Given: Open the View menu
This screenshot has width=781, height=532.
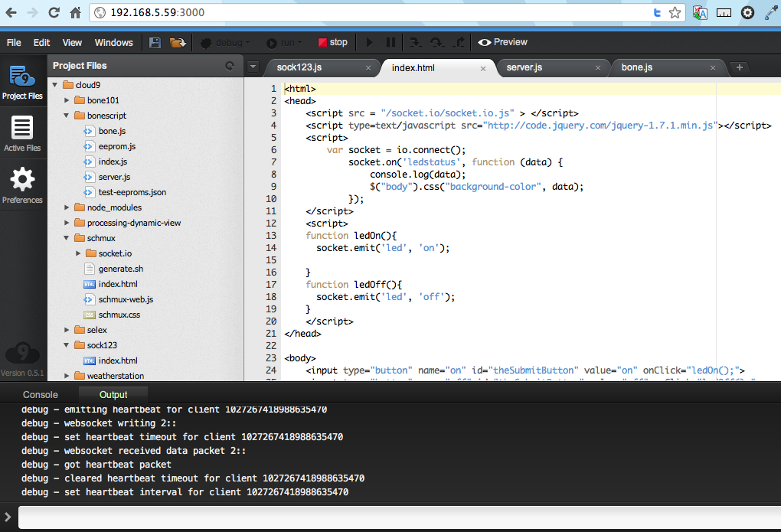Looking at the screenshot, I should point(72,43).
